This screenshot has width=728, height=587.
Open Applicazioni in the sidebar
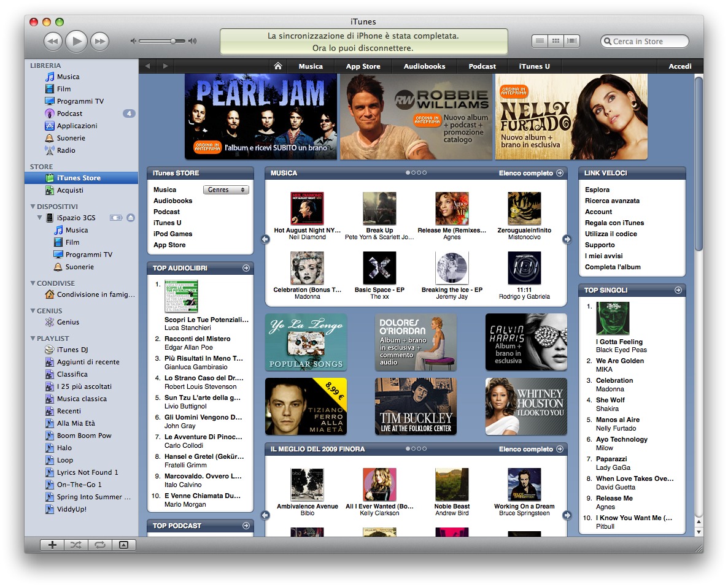82,126
